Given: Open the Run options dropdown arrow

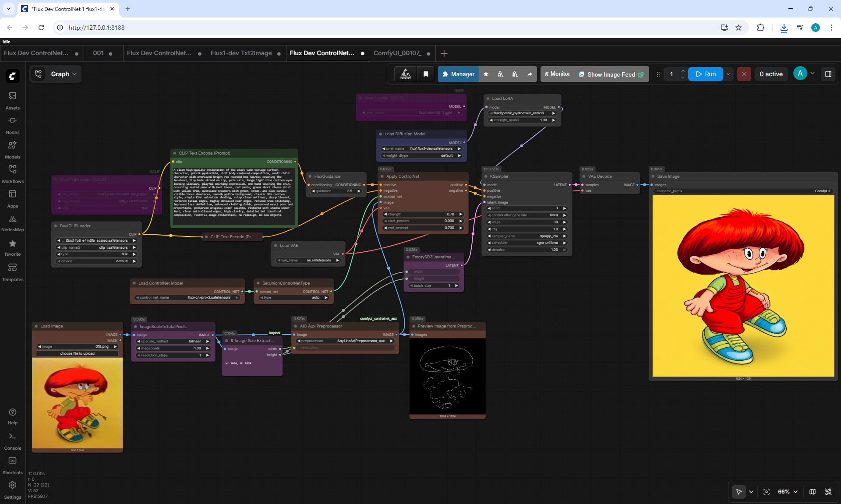Looking at the screenshot, I should point(728,74).
